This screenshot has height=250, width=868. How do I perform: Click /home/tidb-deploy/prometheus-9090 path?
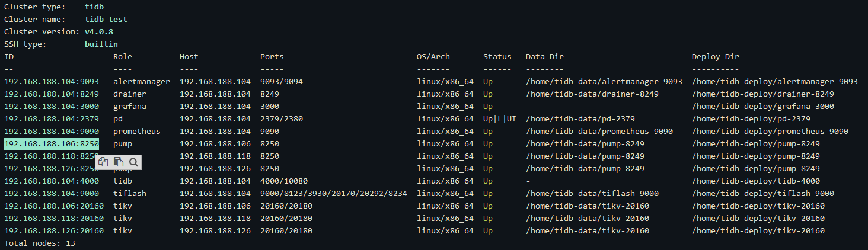pyautogui.click(x=770, y=132)
